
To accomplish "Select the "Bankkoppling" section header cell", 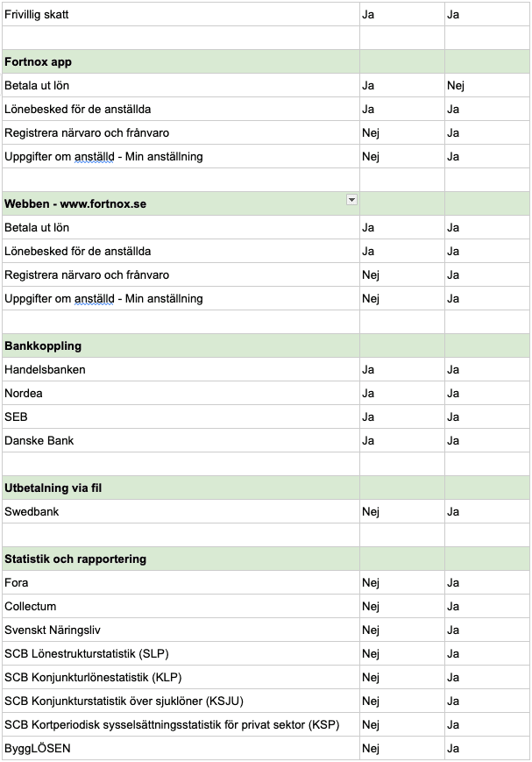I will click(x=44, y=346).
